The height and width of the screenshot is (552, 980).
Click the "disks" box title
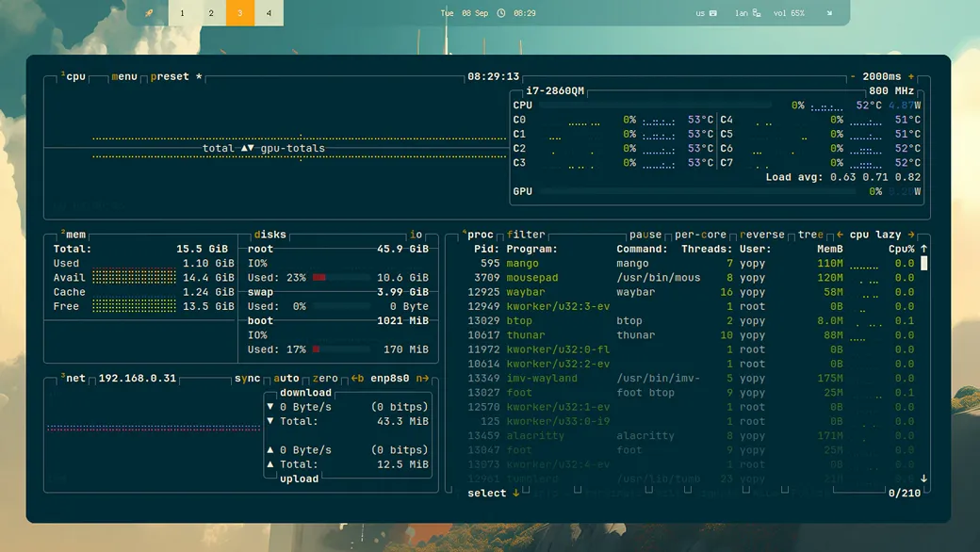270,235
